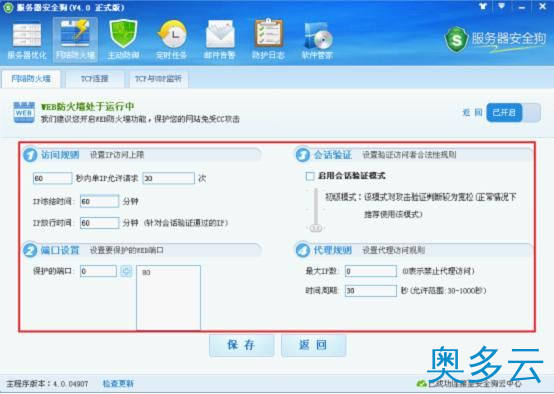Image resolution: width=554 pixels, height=394 pixels.
Task: Click the IP冻结时间 input field
Action: point(99,201)
